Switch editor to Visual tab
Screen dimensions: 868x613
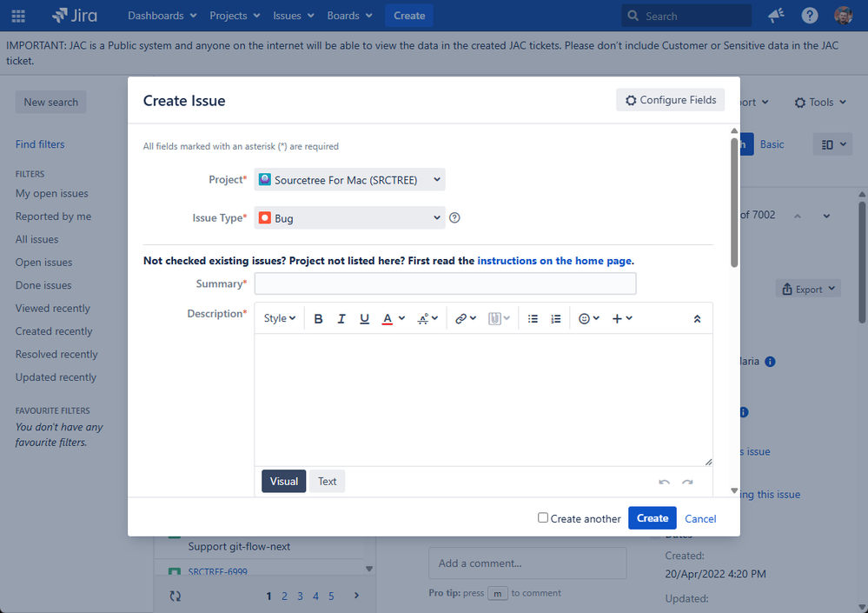click(284, 481)
